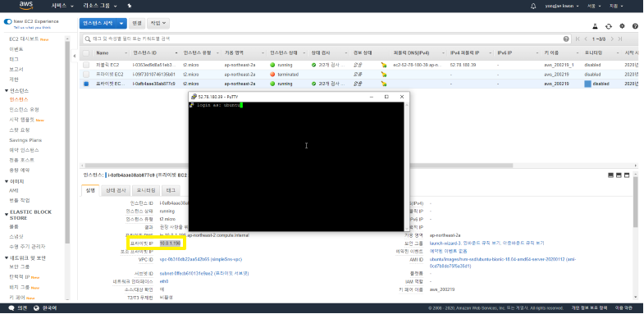The image size is (644, 314).
Task: Open the 리소스 그룹 menu
Action: point(101,7)
